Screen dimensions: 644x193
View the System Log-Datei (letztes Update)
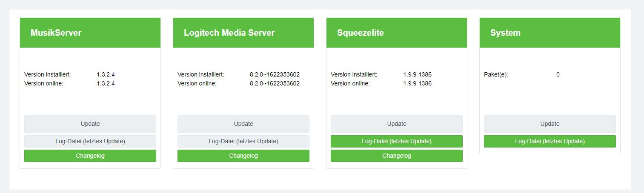[550, 141]
